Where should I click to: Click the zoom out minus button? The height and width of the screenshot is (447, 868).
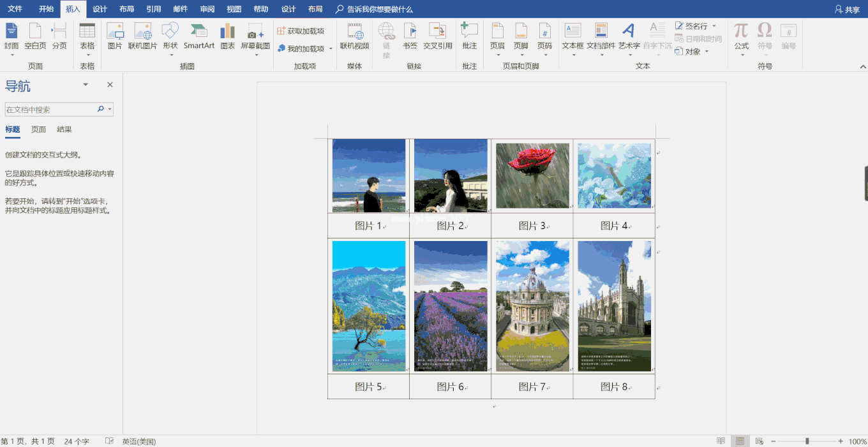click(x=773, y=441)
